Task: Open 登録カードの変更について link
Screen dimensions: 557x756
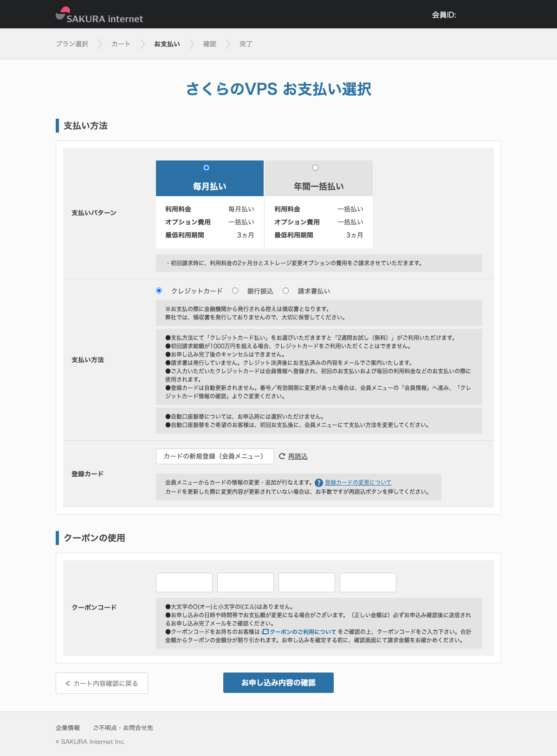Action: point(358,482)
